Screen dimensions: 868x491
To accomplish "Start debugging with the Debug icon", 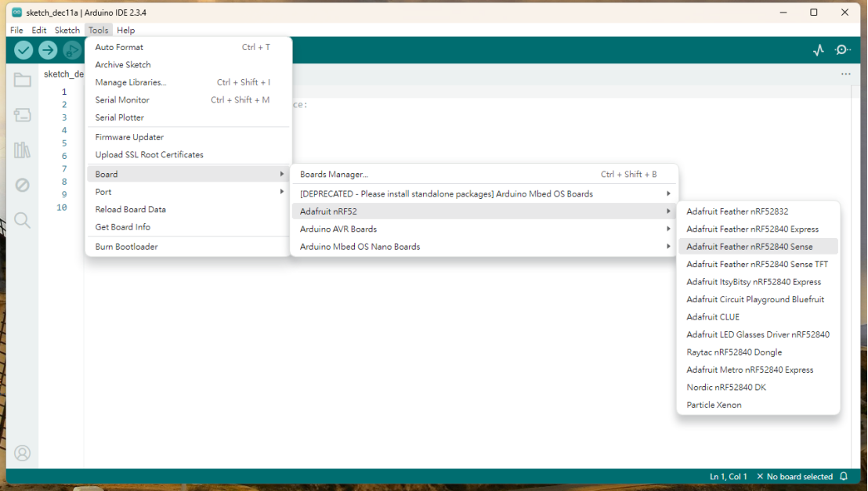I will click(x=71, y=50).
